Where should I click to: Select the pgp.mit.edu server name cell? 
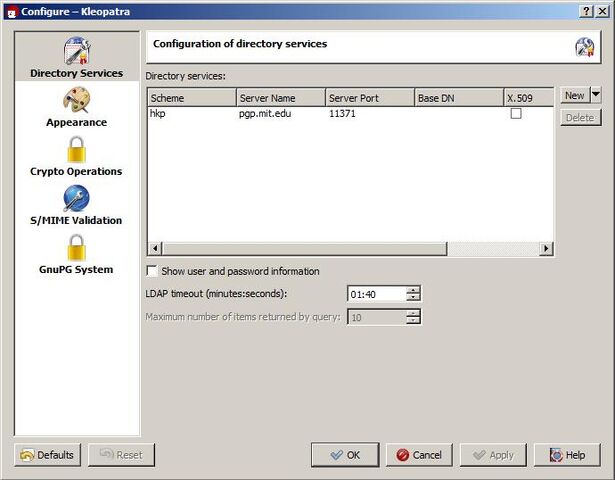coord(281,114)
